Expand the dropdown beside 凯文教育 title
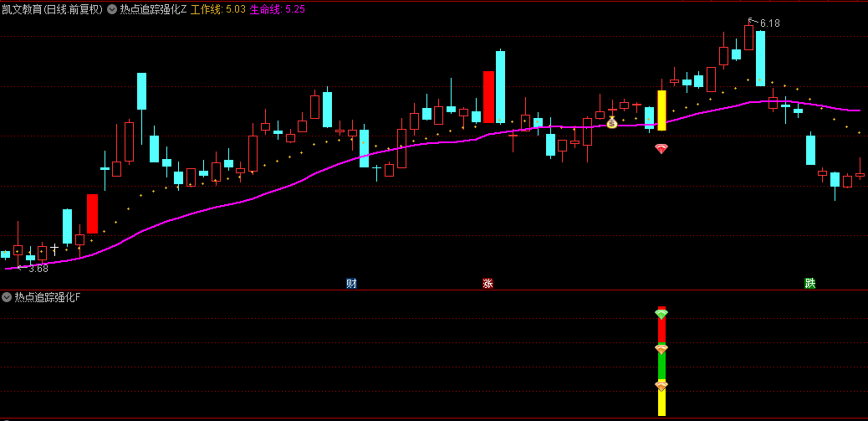 tap(112, 9)
